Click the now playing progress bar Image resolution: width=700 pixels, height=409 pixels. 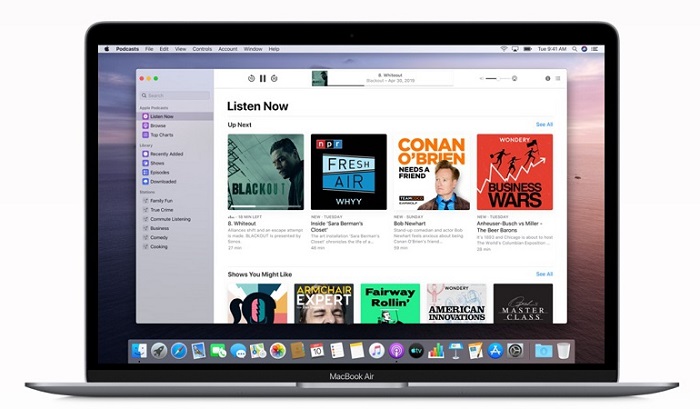pyautogui.click(x=391, y=85)
